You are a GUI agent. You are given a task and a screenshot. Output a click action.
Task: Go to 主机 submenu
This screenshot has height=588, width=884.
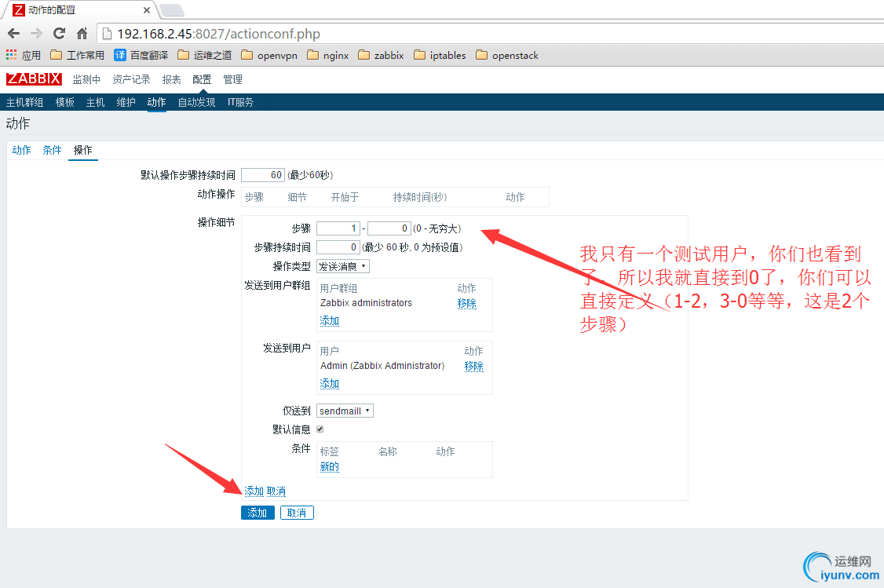[95, 102]
